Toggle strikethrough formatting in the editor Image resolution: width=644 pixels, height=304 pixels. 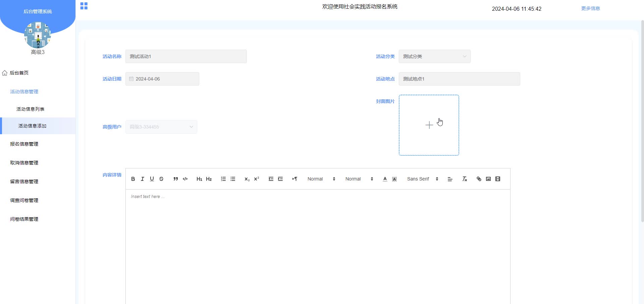161,179
